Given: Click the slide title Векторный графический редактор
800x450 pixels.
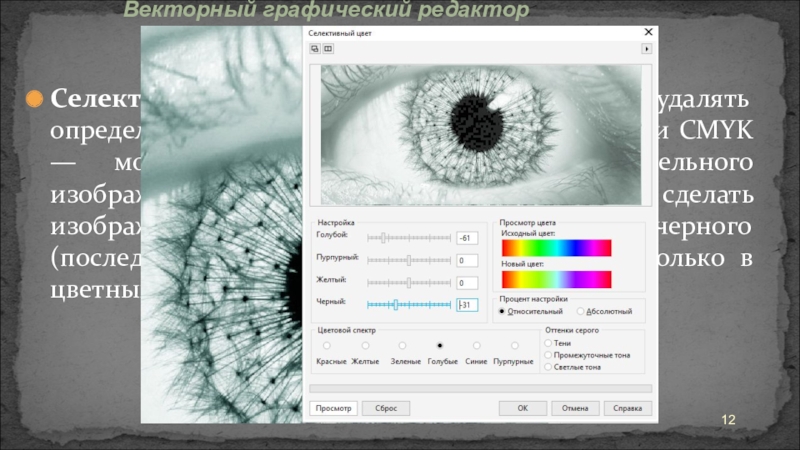Looking at the screenshot, I should [x=327, y=10].
